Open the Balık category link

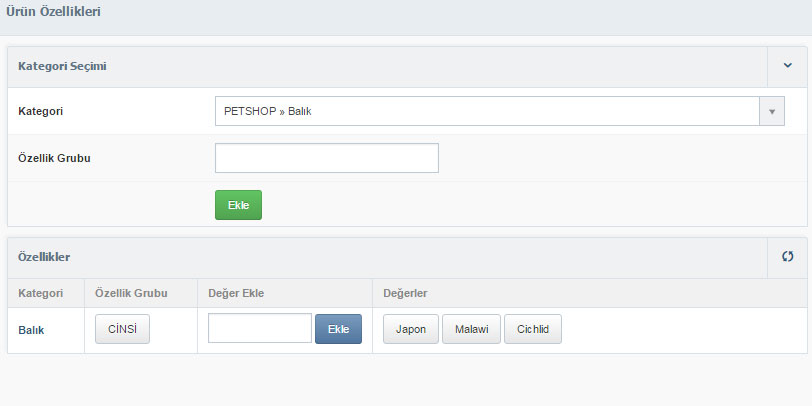pos(31,330)
